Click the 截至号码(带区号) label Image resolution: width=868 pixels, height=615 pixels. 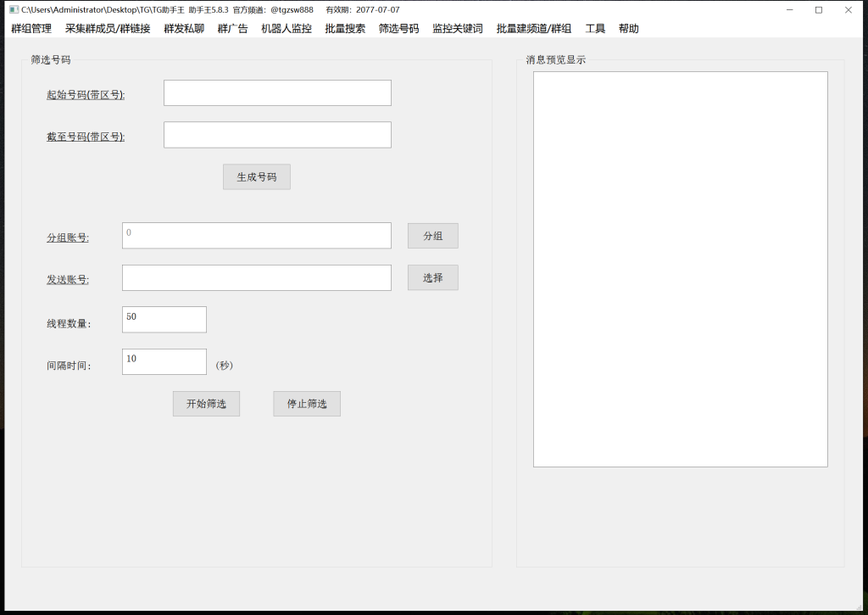pos(86,137)
